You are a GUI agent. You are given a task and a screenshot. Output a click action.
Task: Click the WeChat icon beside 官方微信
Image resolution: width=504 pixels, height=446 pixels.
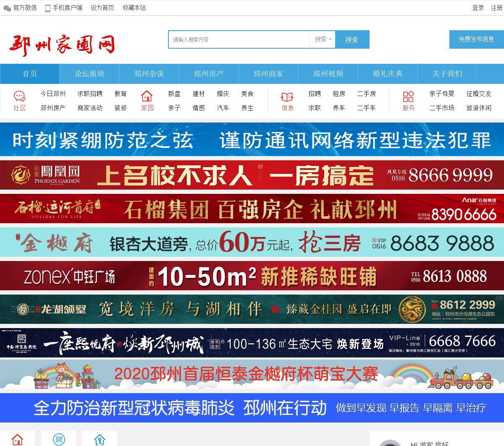(x=7, y=8)
